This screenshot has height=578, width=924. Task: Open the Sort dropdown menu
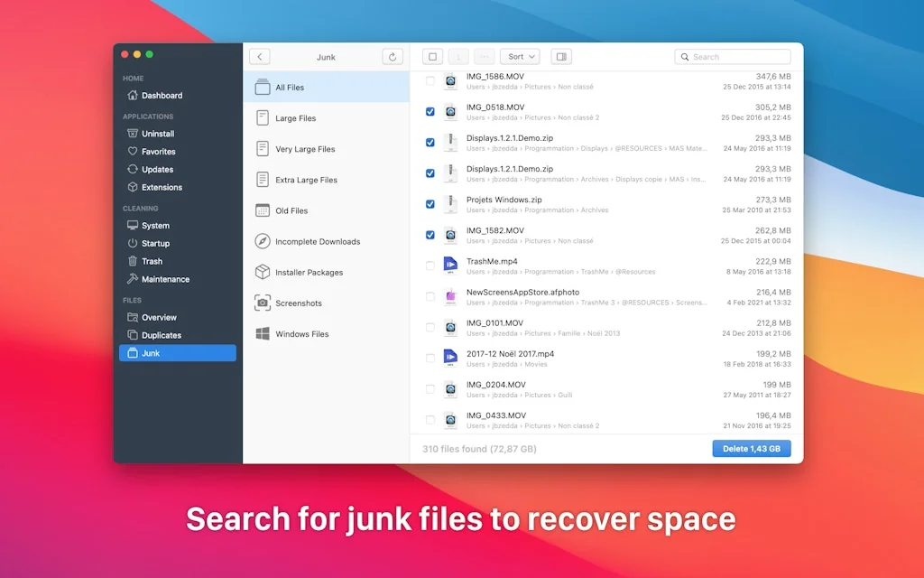pyautogui.click(x=519, y=57)
